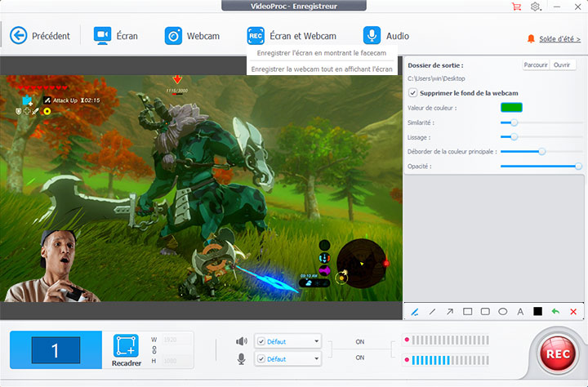Switch to Audio recording mode
Screen dimensions: 588x387
click(x=386, y=36)
